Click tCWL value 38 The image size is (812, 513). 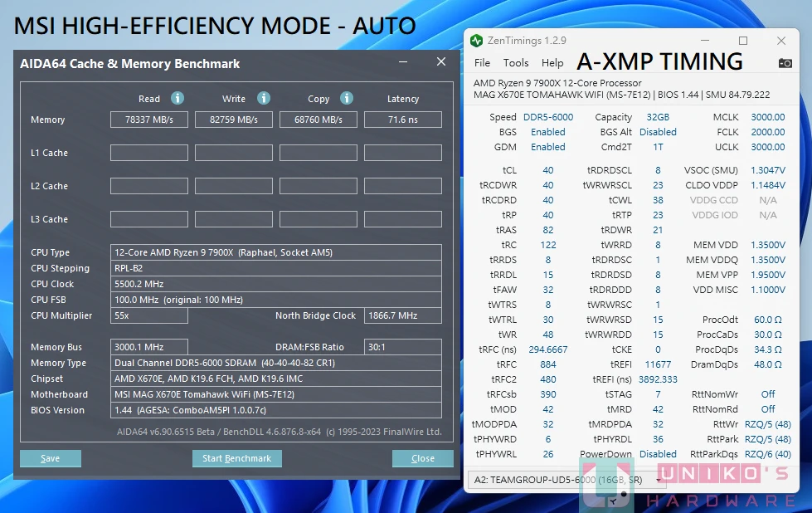tap(658, 201)
